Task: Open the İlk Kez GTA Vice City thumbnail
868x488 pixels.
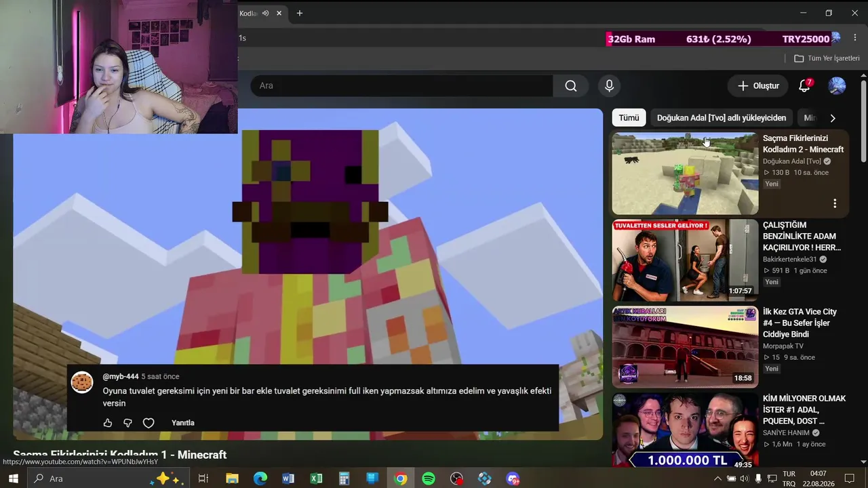Action: 685,347
